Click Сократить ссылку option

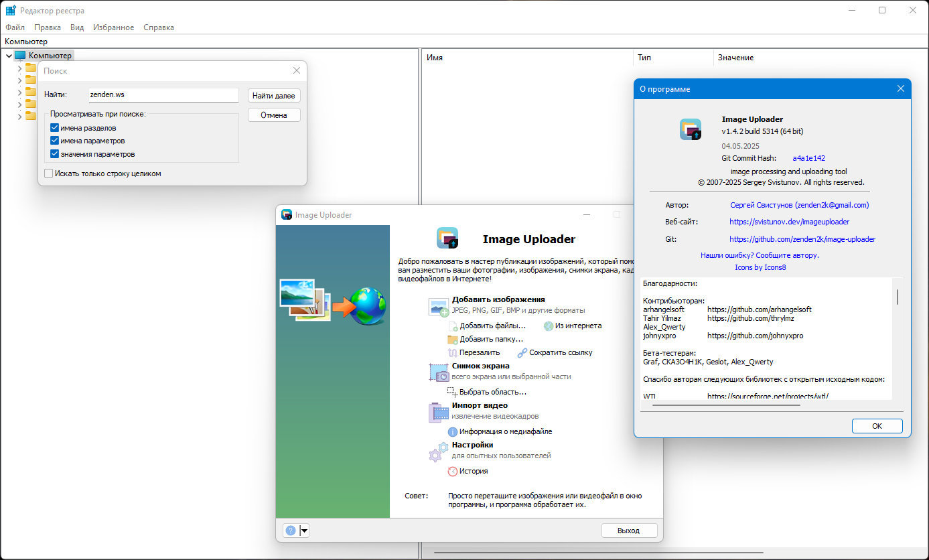click(561, 352)
